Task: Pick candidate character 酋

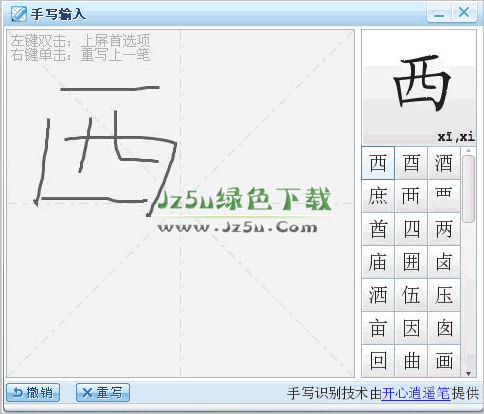Action: (378, 229)
